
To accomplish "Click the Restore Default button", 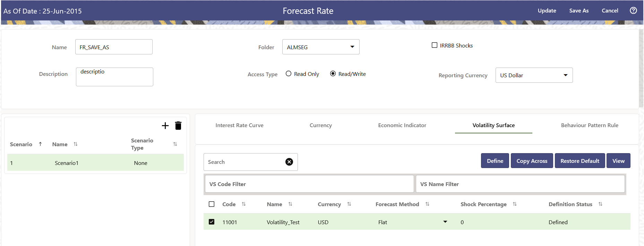I will tap(580, 161).
